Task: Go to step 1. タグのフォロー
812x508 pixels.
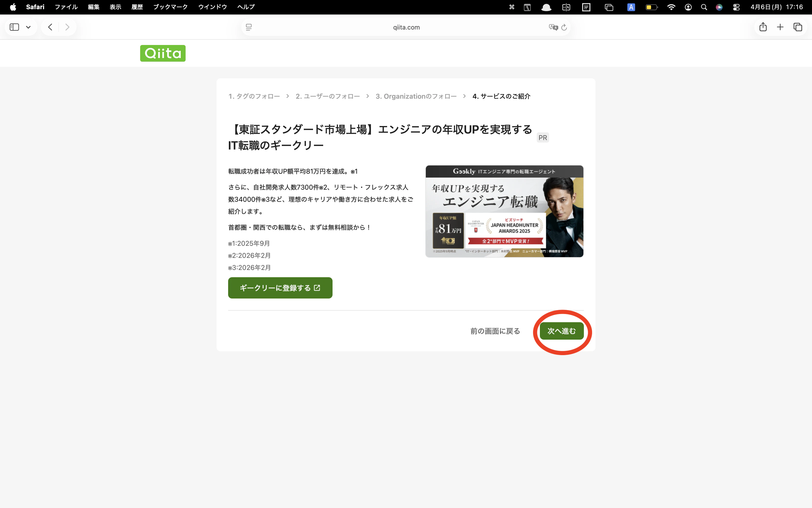Action: click(x=254, y=97)
